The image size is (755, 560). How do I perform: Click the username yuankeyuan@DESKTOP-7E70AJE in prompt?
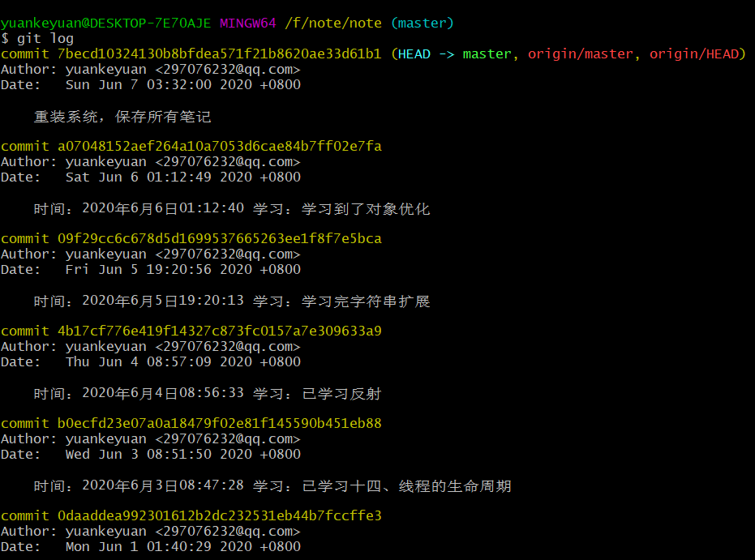(105, 23)
